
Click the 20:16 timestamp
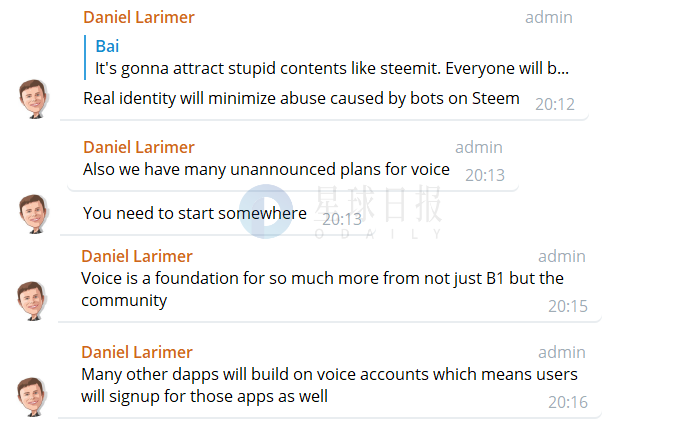pyautogui.click(x=568, y=403)
